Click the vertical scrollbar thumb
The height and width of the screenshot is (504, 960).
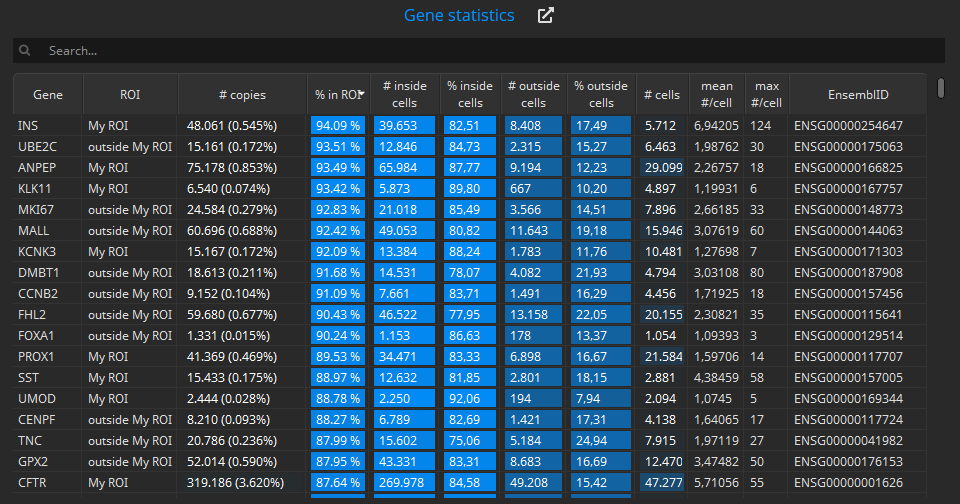click(x=941, y=88)
